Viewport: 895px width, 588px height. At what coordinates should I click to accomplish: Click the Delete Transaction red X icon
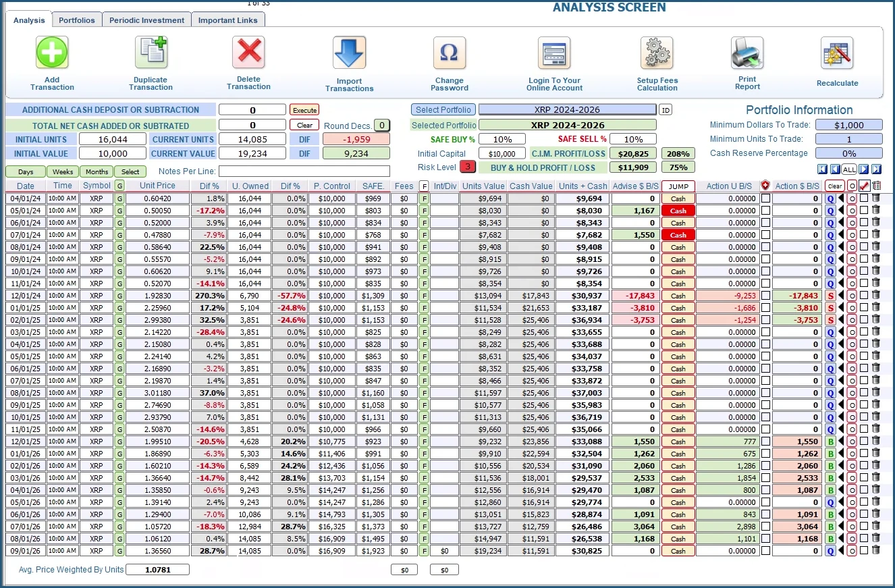[x=248, y=52]
